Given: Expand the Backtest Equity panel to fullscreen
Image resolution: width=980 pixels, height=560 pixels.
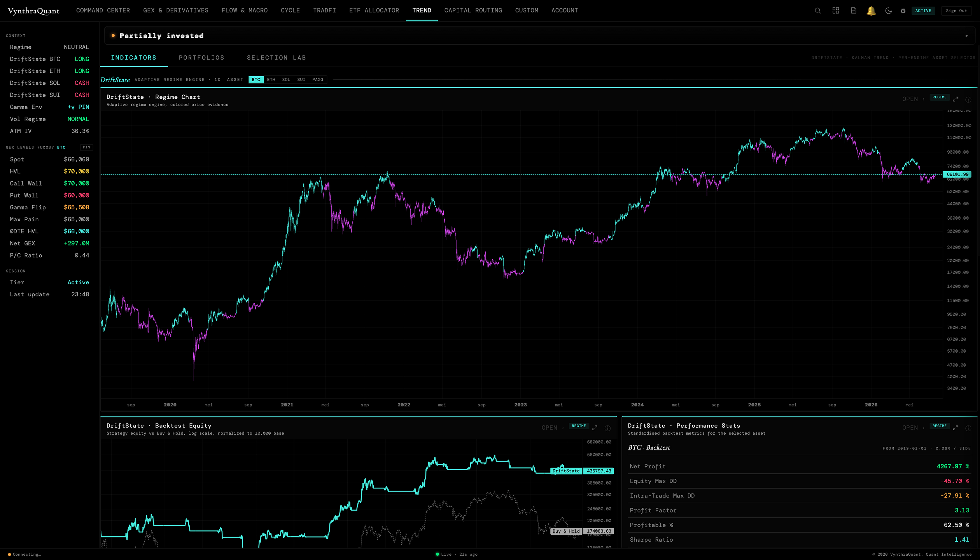Looking at the screenshot, I should pos(595,428).
